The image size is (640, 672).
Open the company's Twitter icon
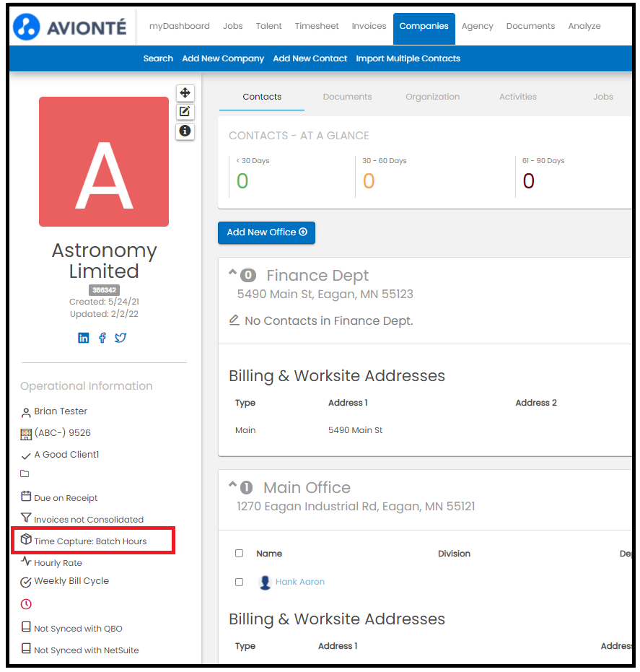tap(120, 338)
